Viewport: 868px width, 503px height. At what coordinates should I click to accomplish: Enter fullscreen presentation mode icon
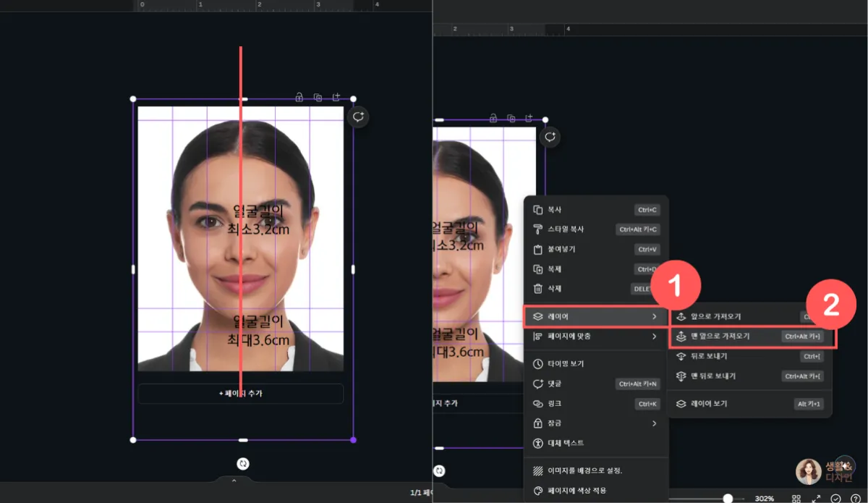coord(817,499)
